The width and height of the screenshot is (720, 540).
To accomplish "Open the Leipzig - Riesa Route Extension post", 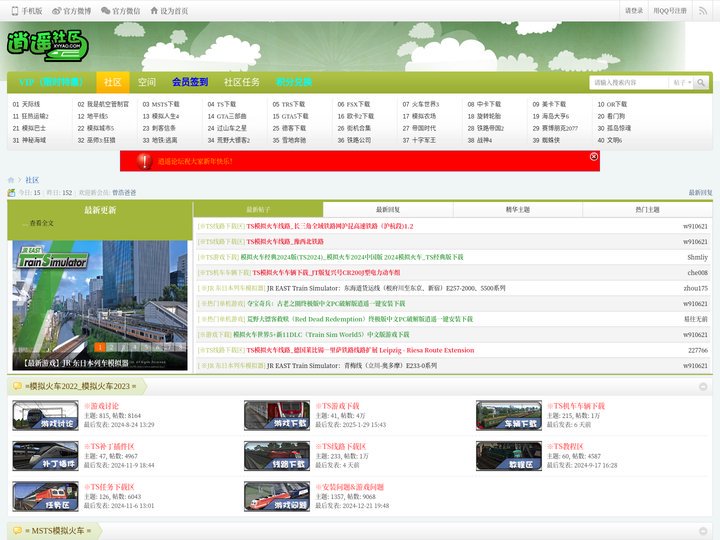I will coord(360,350).
